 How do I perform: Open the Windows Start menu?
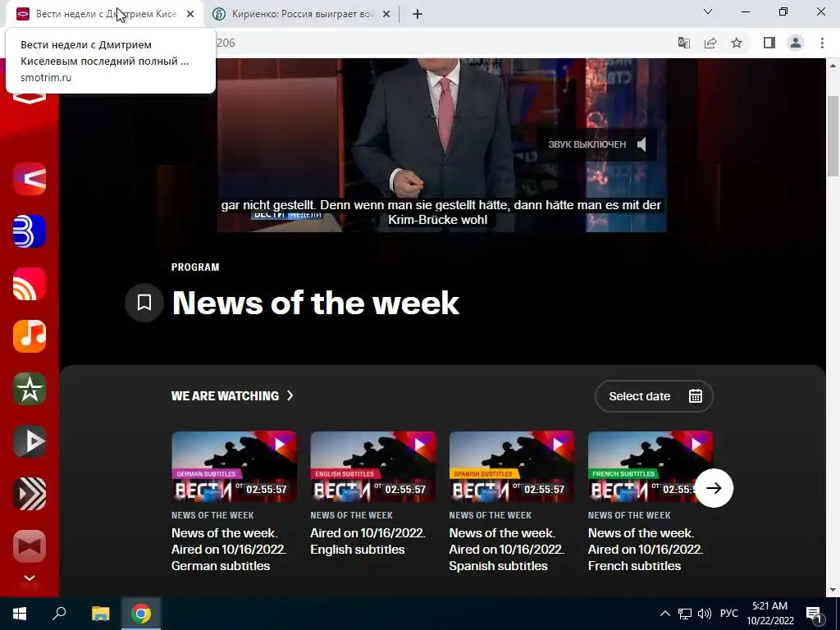point(20,614)
